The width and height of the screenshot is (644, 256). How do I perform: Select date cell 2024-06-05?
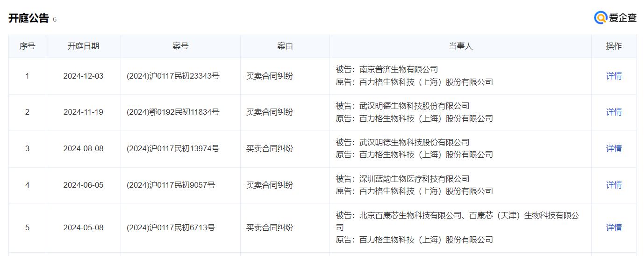[83, 185]
